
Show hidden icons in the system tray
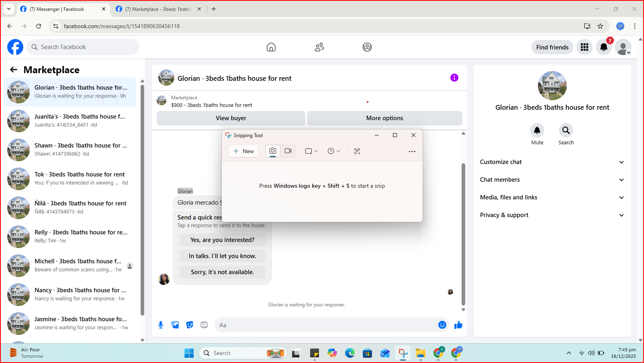point(568,353)
